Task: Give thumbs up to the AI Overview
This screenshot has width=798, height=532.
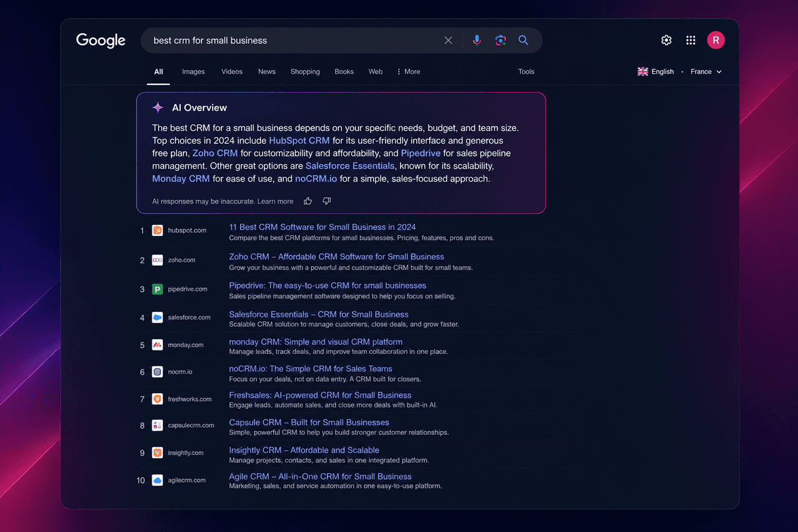Action: (x=308, y=201)
